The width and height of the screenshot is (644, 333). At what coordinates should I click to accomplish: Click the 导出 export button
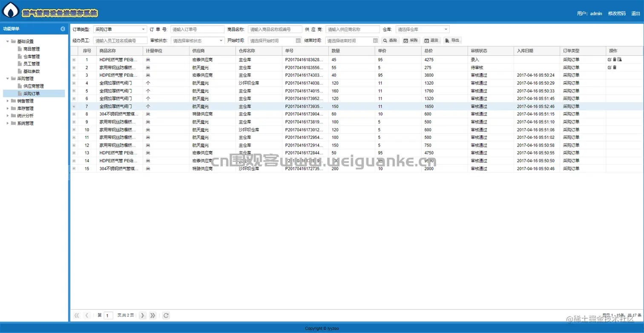(x=452, y=40)
